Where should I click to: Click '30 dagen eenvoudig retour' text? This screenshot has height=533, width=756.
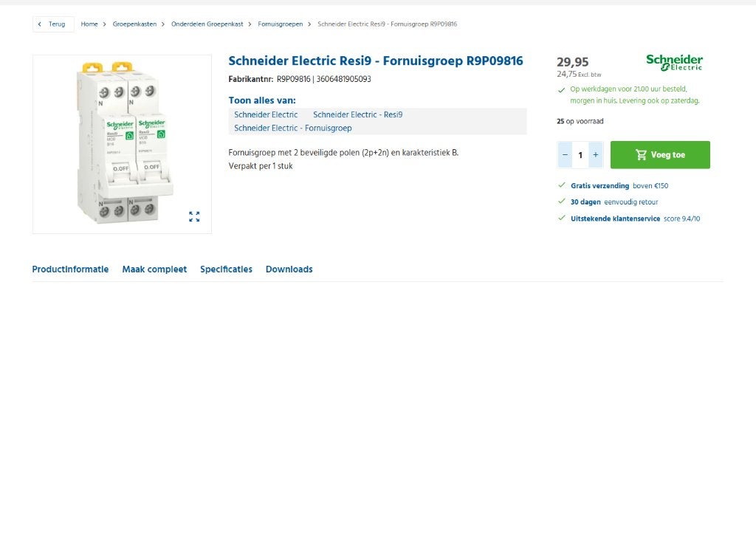614,202
